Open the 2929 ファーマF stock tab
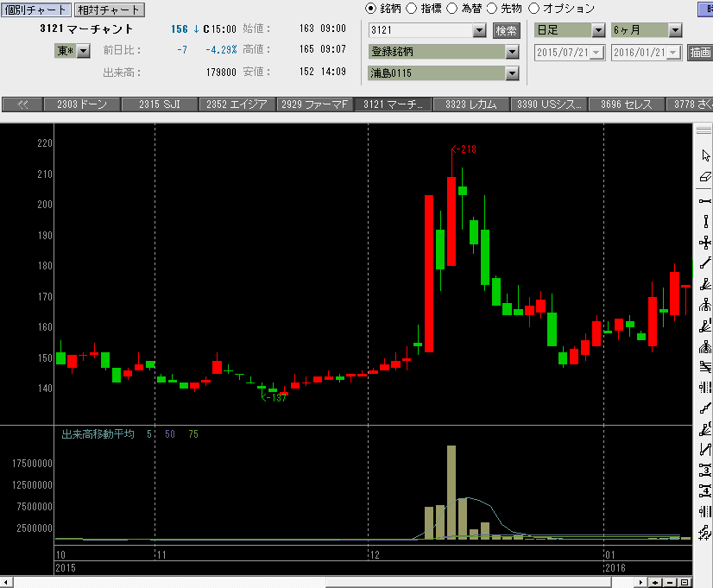This screenshot has height=588, width=713. (315, 104)
